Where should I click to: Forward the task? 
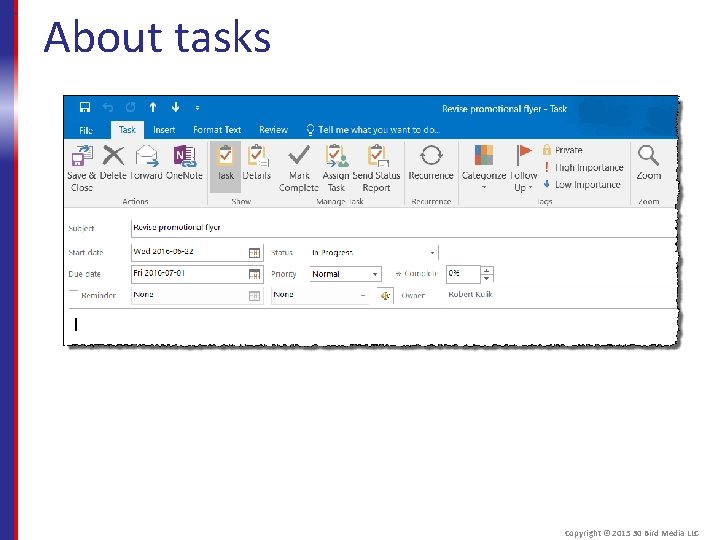tap(146, 162)
